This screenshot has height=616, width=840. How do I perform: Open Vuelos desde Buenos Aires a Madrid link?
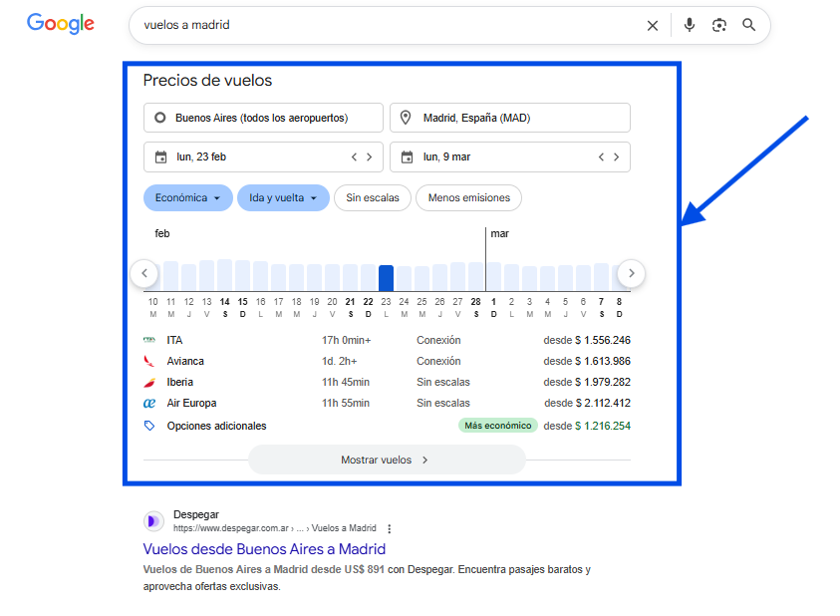(264, 549)
